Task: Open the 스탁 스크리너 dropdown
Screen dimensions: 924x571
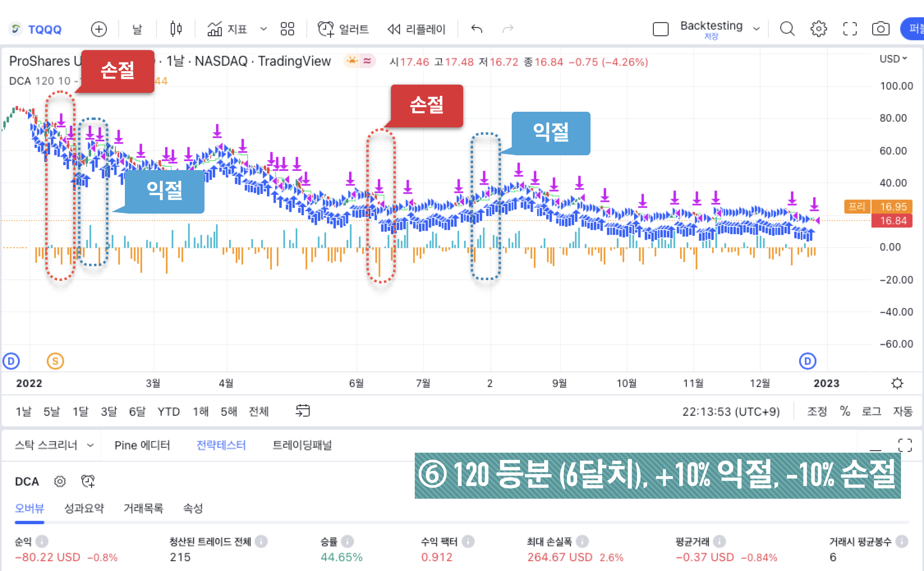Action: [x=54, y=445]
